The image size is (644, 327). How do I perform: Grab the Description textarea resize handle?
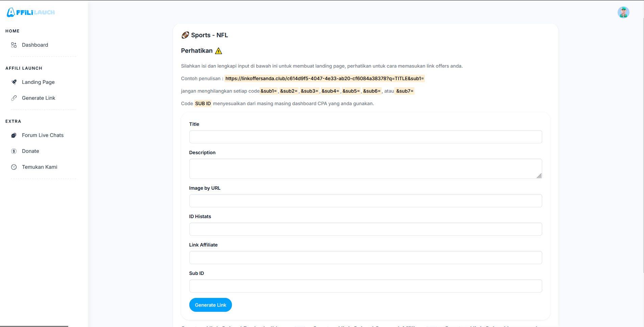click(539, 176)
